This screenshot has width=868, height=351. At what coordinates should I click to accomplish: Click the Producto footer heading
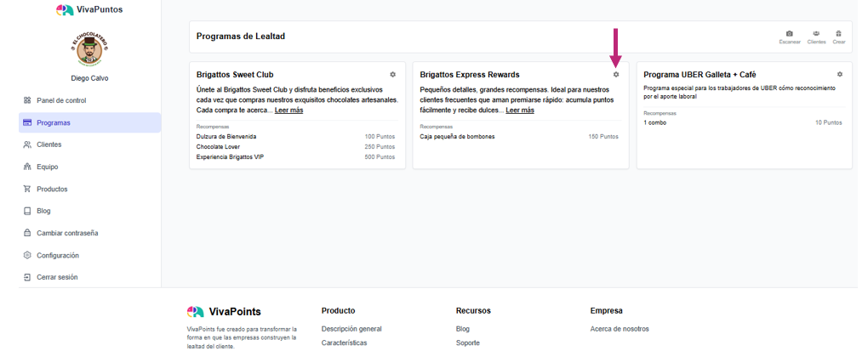[x=338, y=311]
